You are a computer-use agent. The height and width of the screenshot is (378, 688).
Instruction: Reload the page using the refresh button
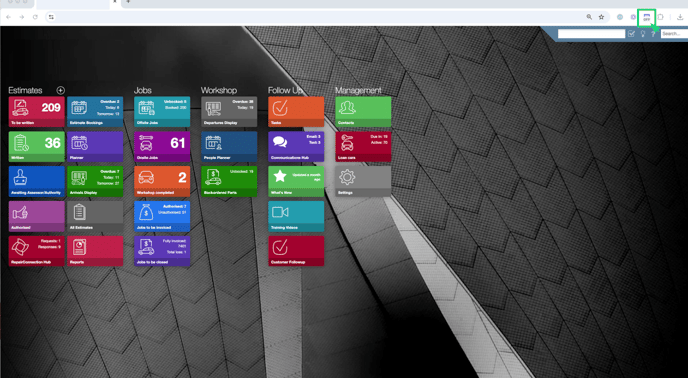pos(35,17)
